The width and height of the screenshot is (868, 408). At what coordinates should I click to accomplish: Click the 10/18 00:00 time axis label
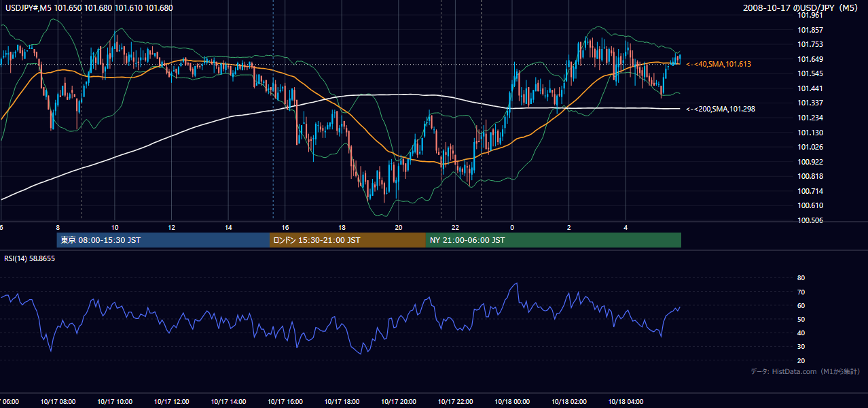click(512, 401)
